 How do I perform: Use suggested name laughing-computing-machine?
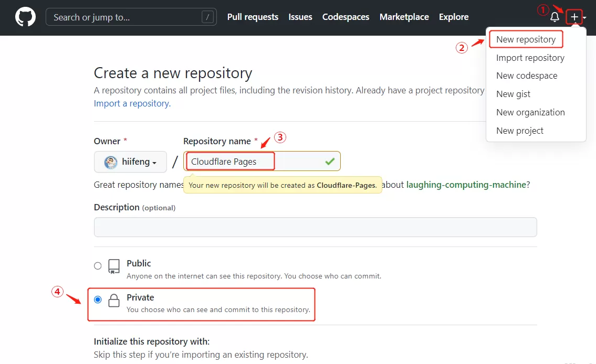(x=466, y=185)
